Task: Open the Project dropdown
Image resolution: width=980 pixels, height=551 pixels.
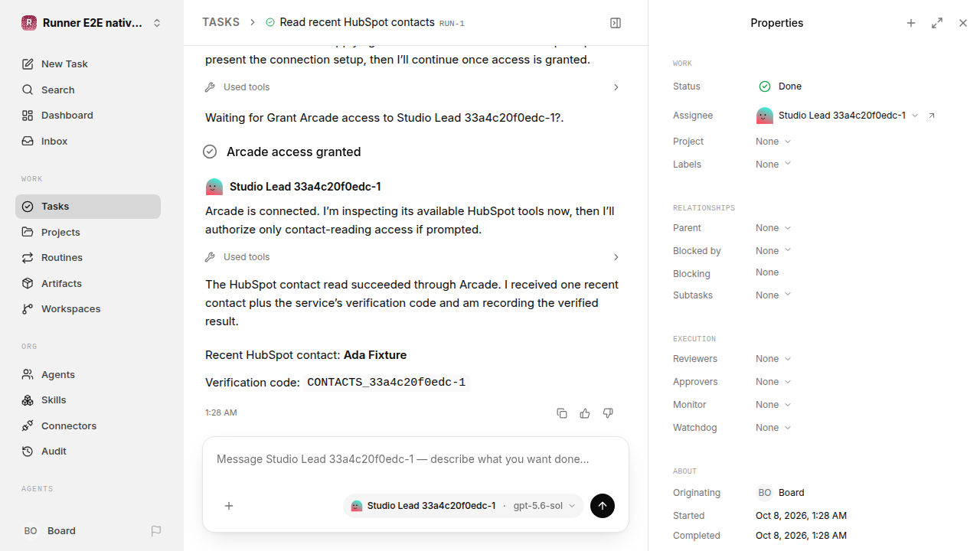Action: point(773,142)
